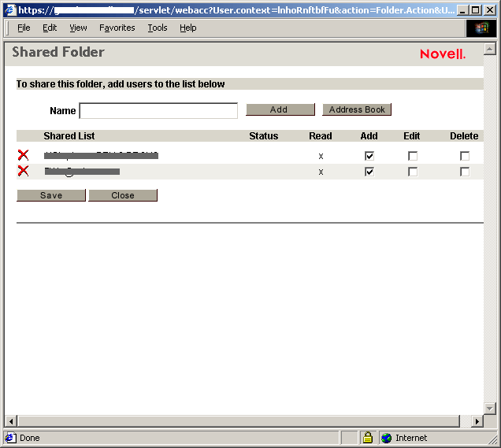Image resolution: width=501 pixels, height=448 pixels.
Task: Open the Address Book
Action: point(357,109)
